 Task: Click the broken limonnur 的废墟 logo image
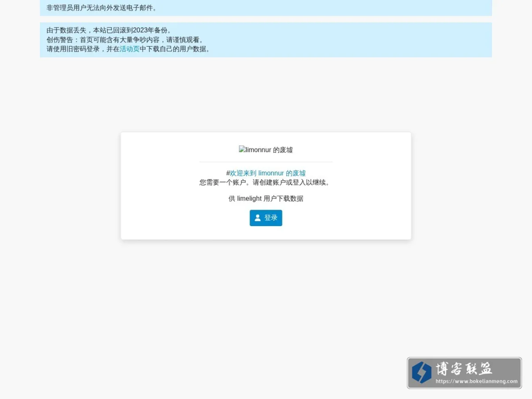click(266, 150)
